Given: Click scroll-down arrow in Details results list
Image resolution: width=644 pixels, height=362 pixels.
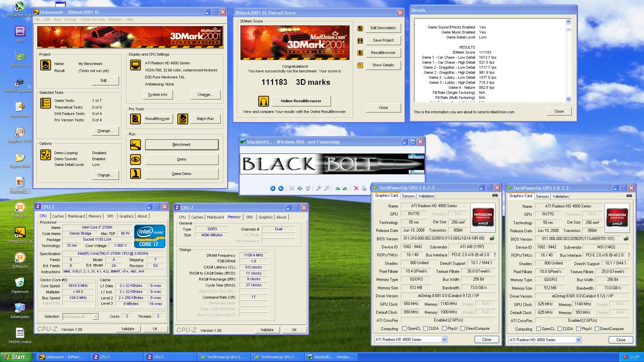Looking at the screenshot, I should [568, 99].
